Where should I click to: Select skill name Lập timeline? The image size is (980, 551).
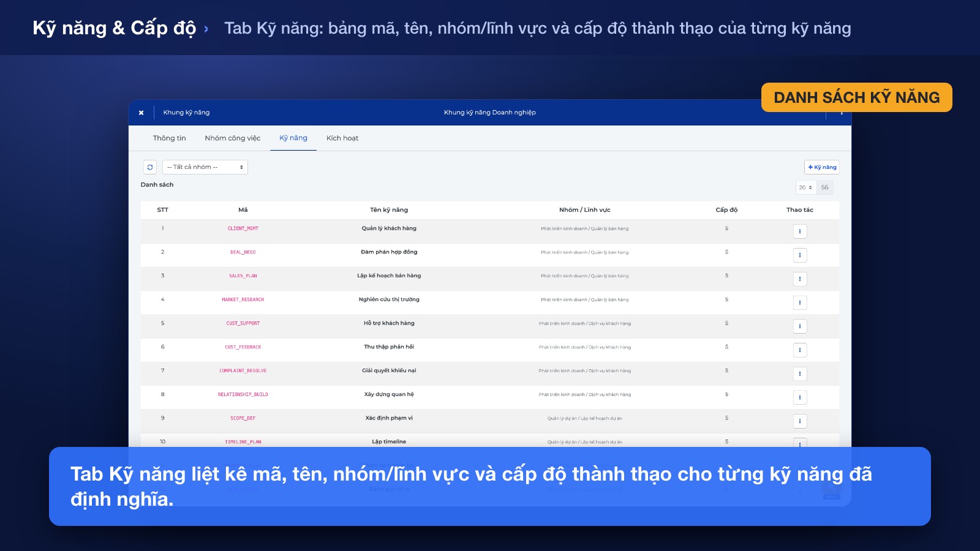click(389, 441)
